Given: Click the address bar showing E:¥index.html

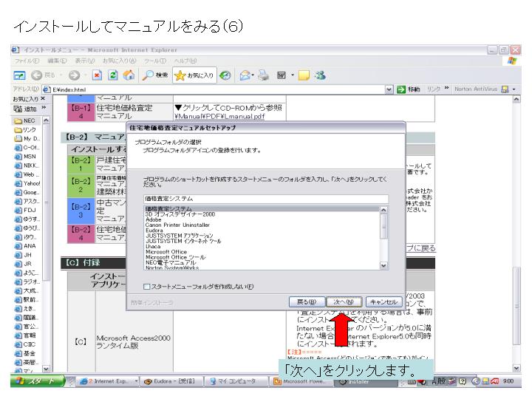Looking at the screenshot, I should pyautogui.click(x=217, y=89).
